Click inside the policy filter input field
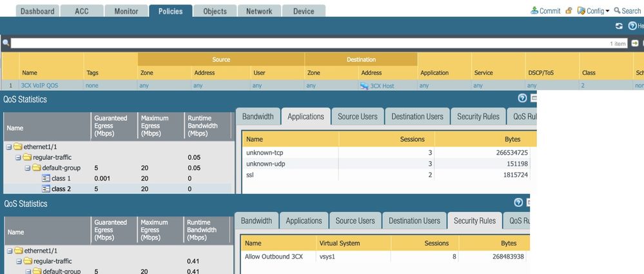This screenshot has width=644, height=274. point(318,43)
